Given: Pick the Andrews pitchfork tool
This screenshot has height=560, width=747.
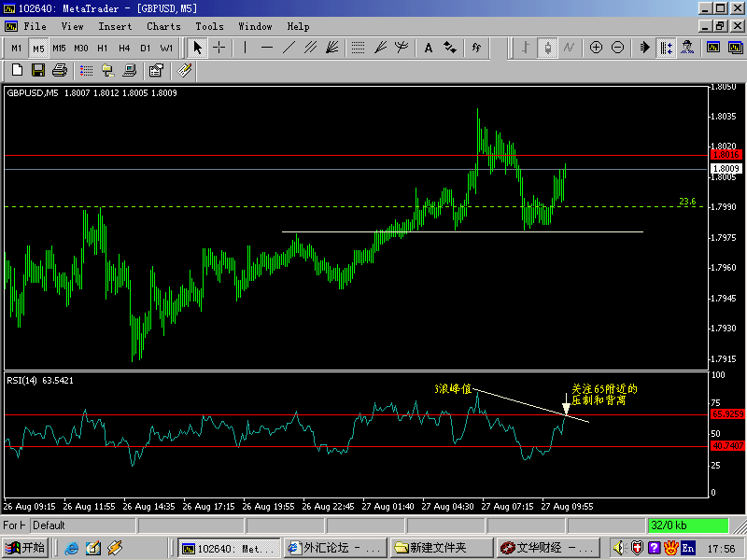Looking at the screenshot, I should pyautogui.click(x=402, y=48).
